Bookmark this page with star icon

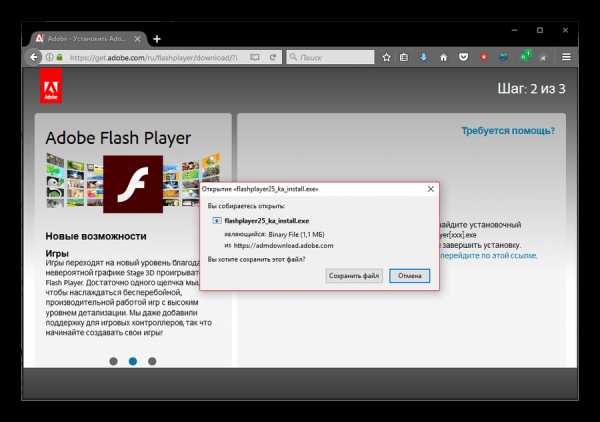[386, 57]
